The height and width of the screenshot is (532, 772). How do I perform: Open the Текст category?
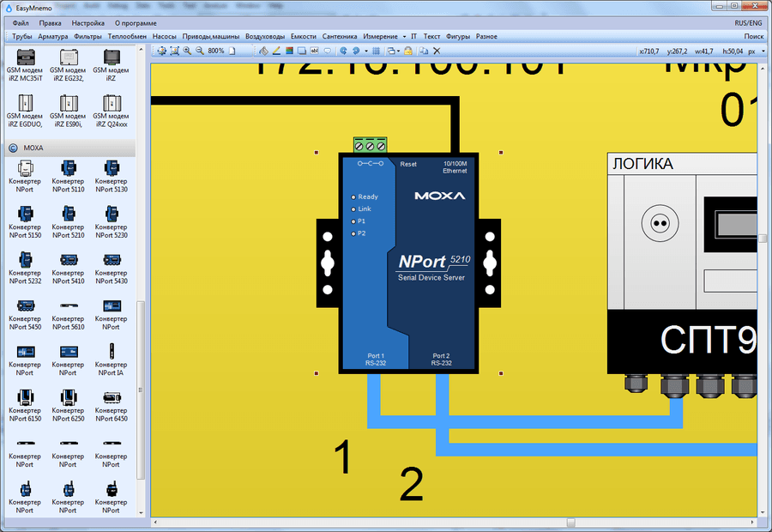click(431, 36)
